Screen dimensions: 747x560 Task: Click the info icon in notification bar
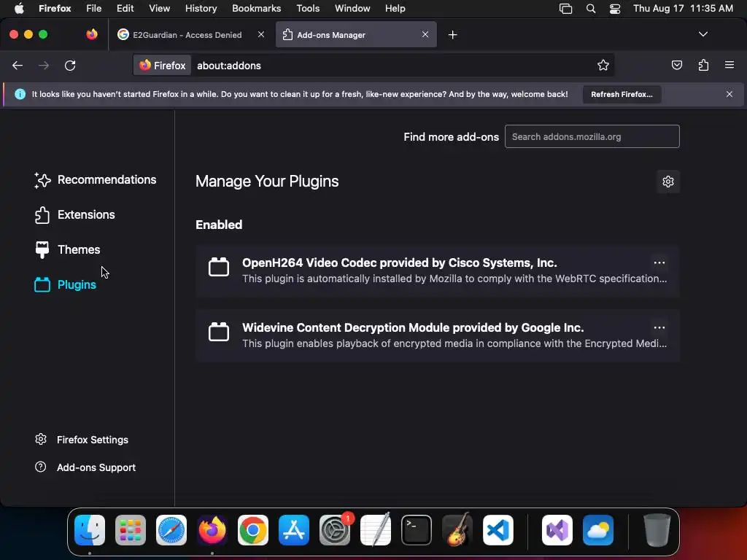point(20,94)
